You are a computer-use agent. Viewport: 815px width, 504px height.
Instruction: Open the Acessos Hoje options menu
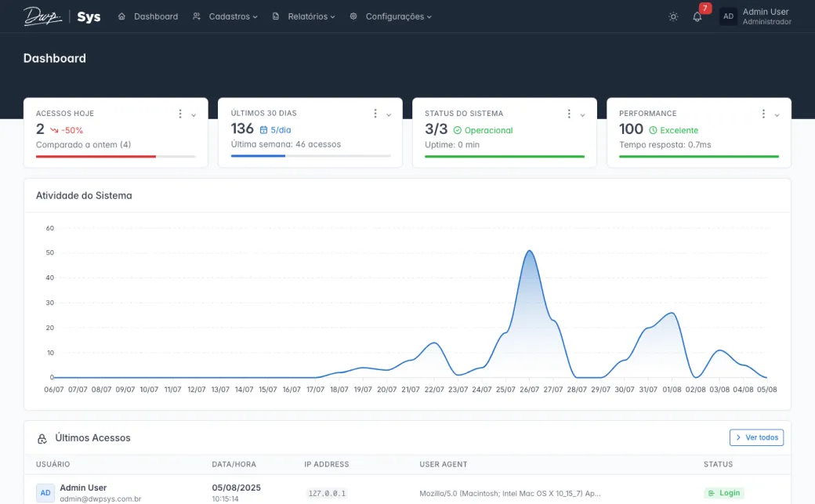(179, 113)
